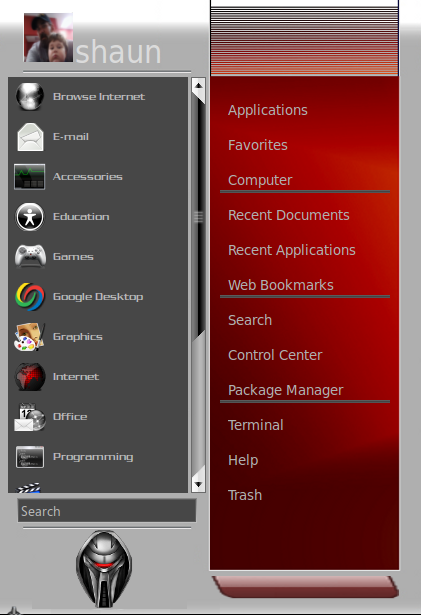This screenshot has width=421, height=615.
Task: Open the Graphics paint palette icon
Action: click(30, 337)
